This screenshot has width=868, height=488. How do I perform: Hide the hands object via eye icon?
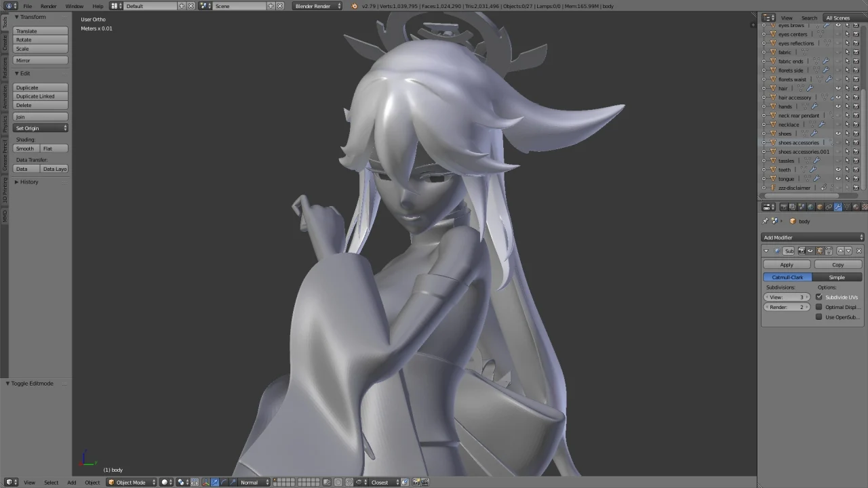point(838,106)
